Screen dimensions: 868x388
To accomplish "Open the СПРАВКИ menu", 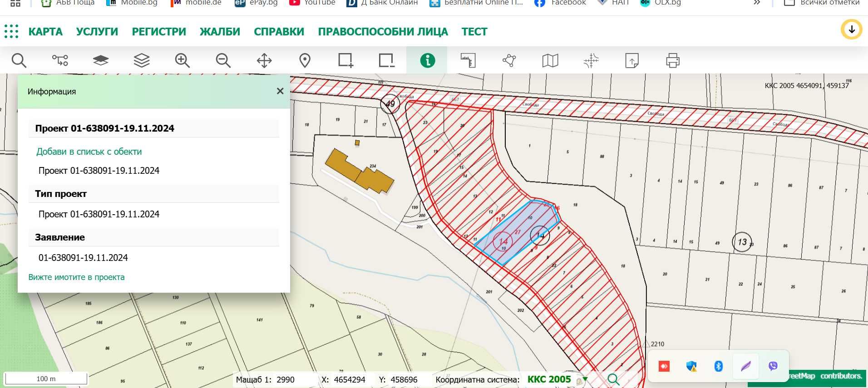I will point(279,32).
